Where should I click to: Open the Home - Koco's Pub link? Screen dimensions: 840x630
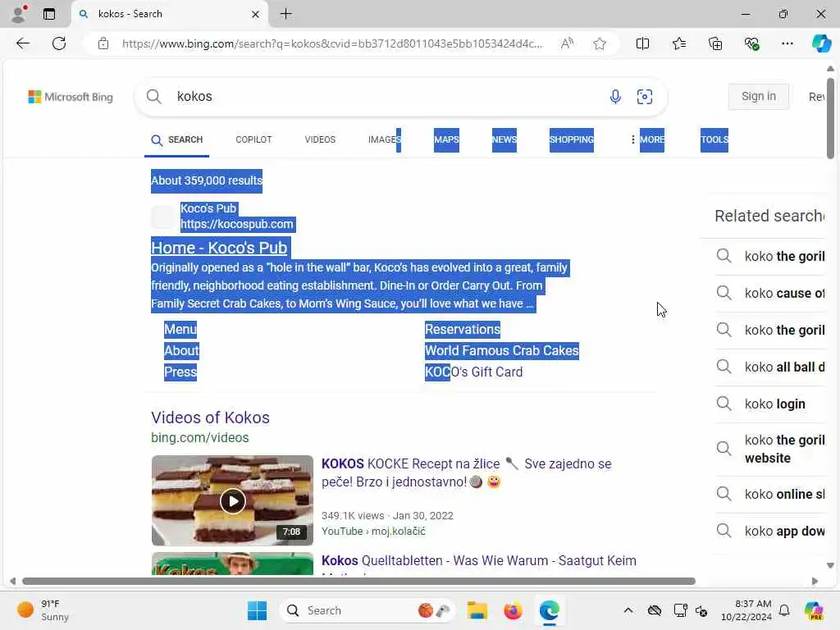(219, 248)
